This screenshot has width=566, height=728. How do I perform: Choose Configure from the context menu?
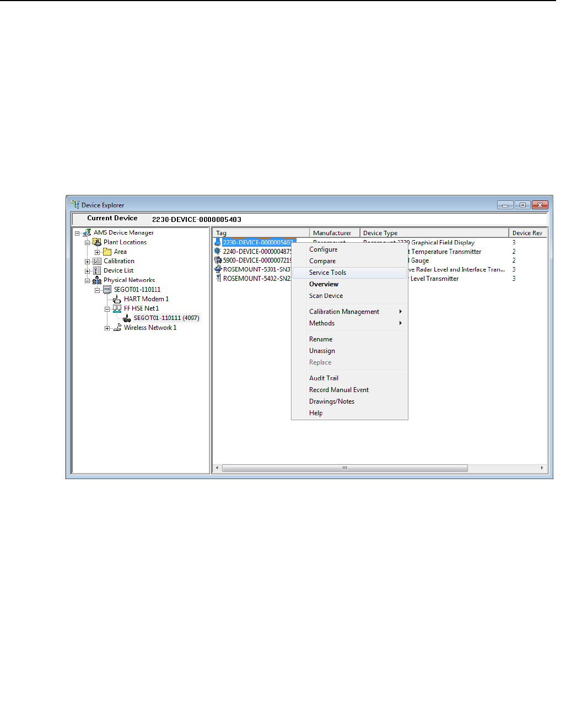pos(350,249)
